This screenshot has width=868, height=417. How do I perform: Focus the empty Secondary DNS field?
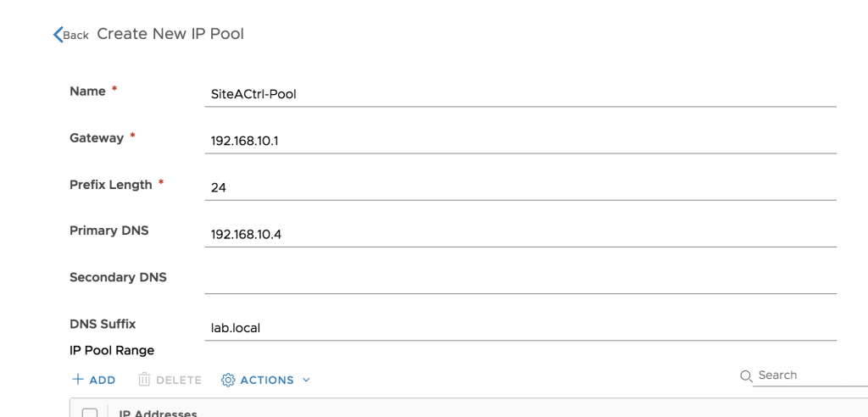point(520,281)
